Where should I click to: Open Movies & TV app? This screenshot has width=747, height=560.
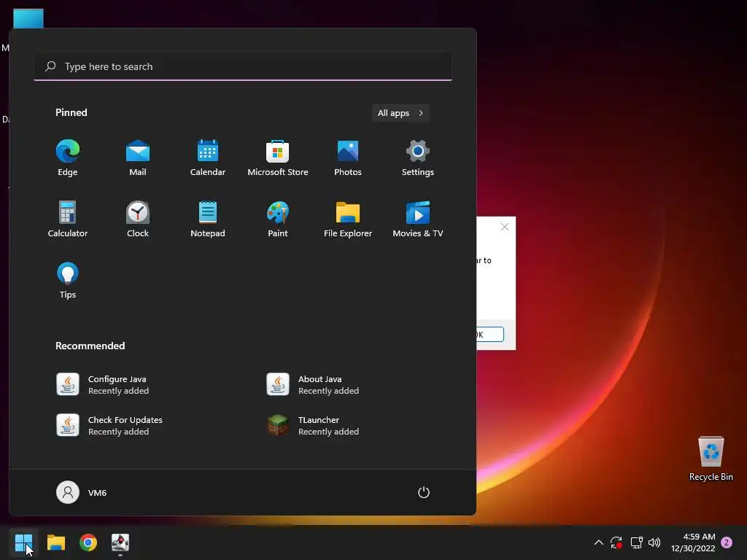pyautogui.click(x=418, y=219)
